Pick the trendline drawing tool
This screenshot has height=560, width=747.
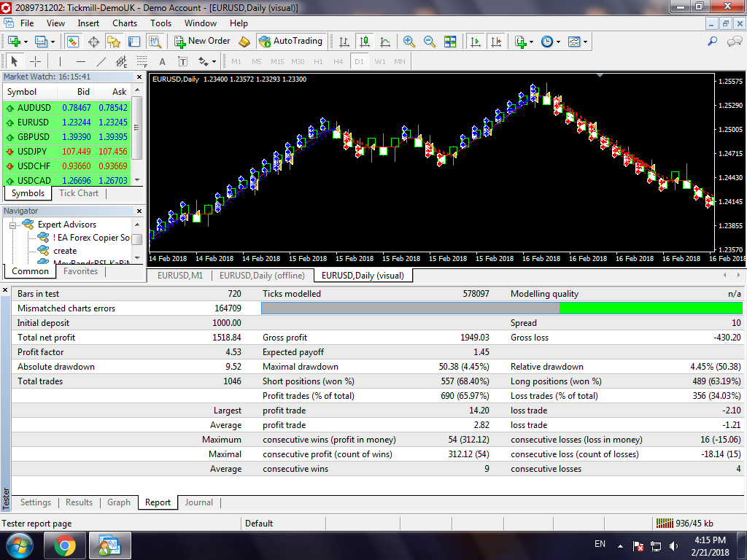(101, 61)
